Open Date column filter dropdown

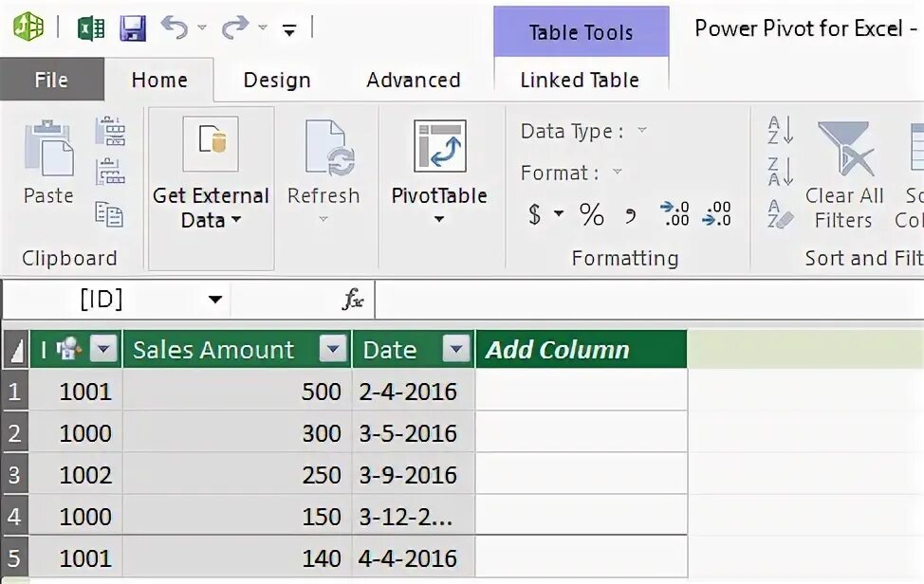(x=456, y=349)
